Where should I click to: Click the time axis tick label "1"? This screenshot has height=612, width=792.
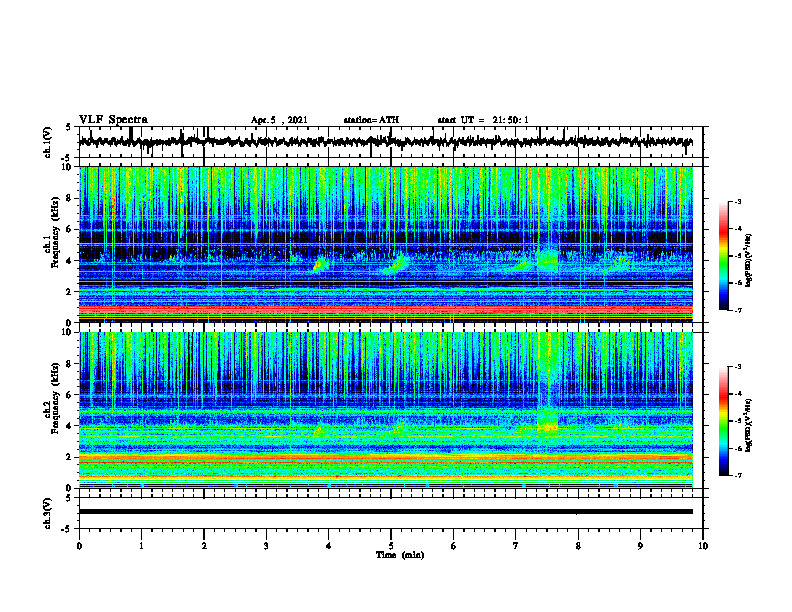(x=141, y=546)
